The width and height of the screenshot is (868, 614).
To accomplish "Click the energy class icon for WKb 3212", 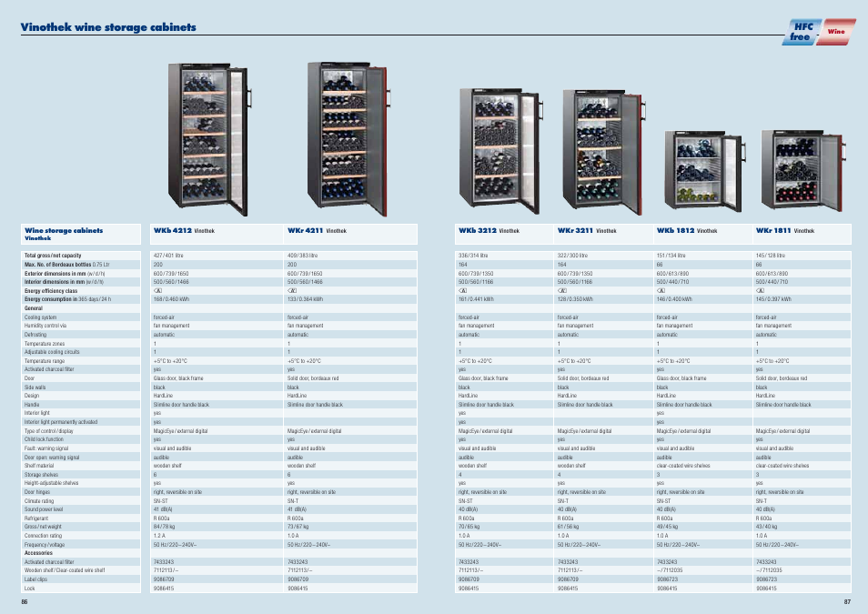I will pyautogui.click(x=462, y=290).
